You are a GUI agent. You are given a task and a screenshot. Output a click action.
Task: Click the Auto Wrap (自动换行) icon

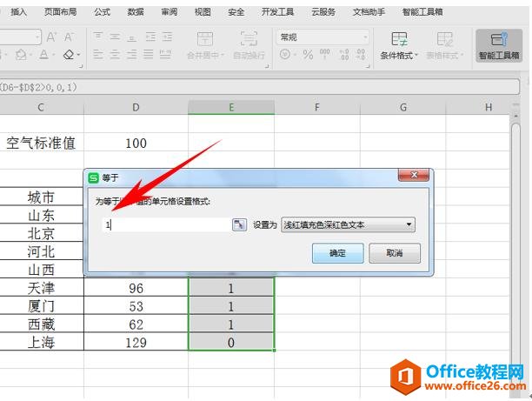pos(249,39)
